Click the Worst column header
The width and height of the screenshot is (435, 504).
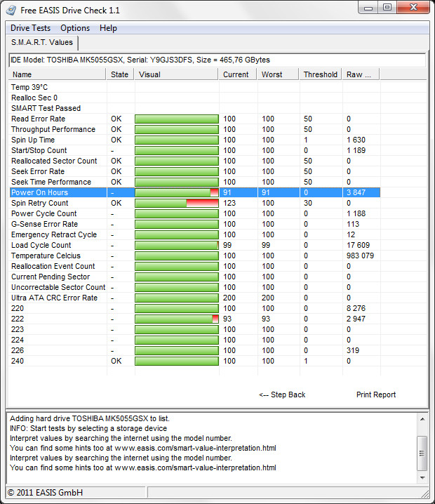(x=279, y=74)
